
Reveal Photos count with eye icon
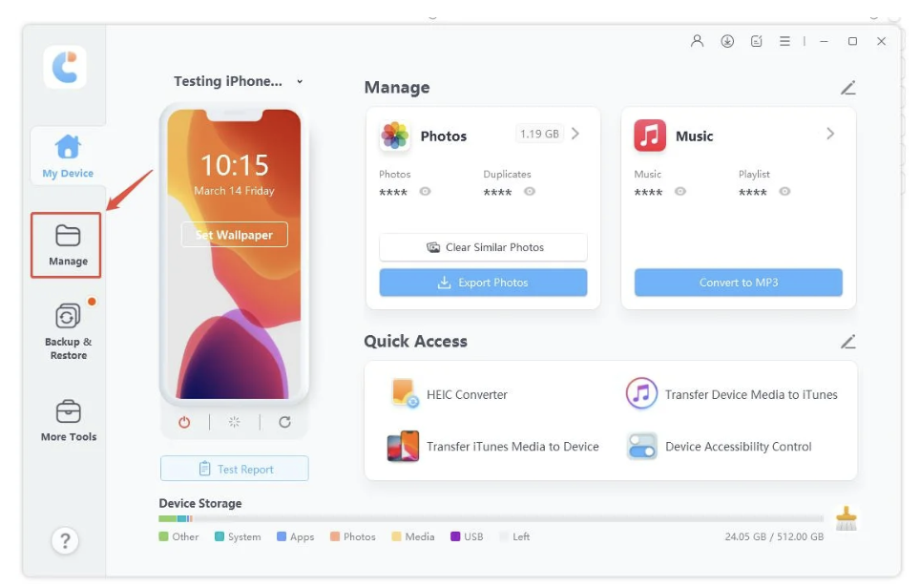tap(426, 191)
